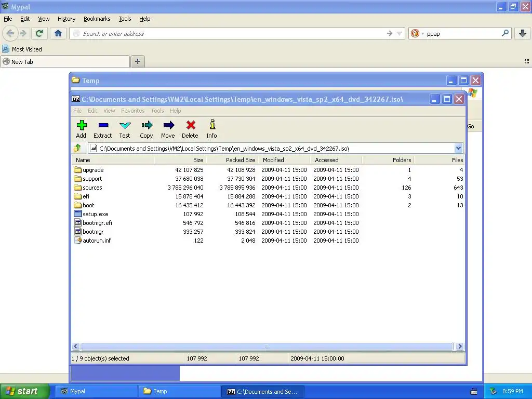Open the Tools menu in 7-Zip
Image resolution: width=532 pixels, height=399 pixels.
click(157, 111)
